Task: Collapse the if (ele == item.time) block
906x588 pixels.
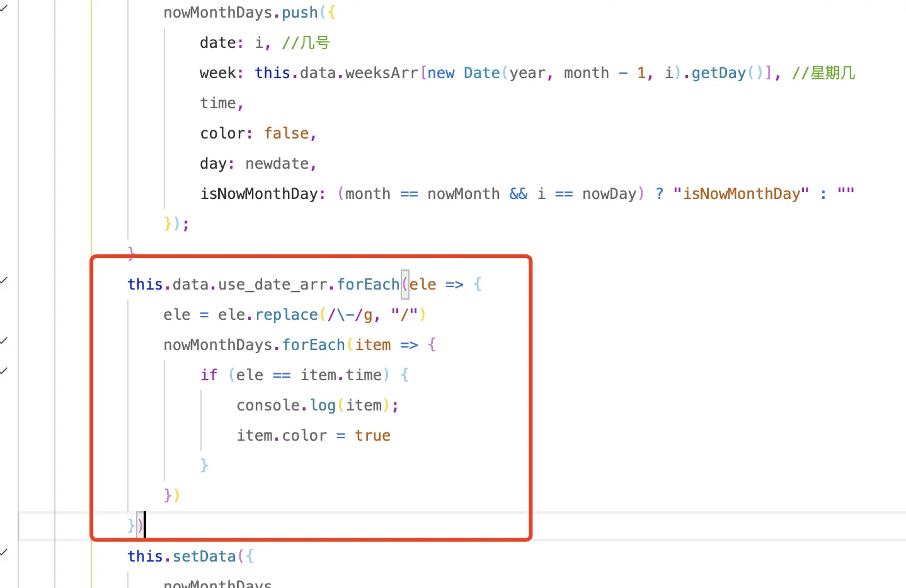Action: tap(4, 371)
